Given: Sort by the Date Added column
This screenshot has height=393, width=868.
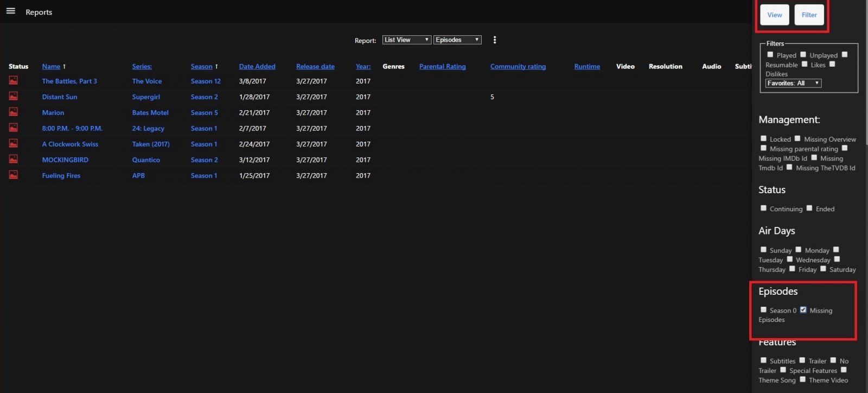Looking at the screenshot, I should (257, 66).
